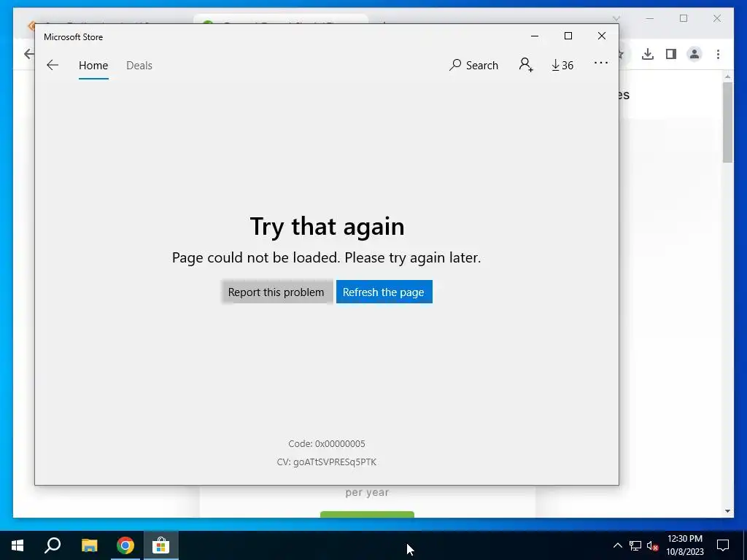Close the Microsoft Store window

602,36
